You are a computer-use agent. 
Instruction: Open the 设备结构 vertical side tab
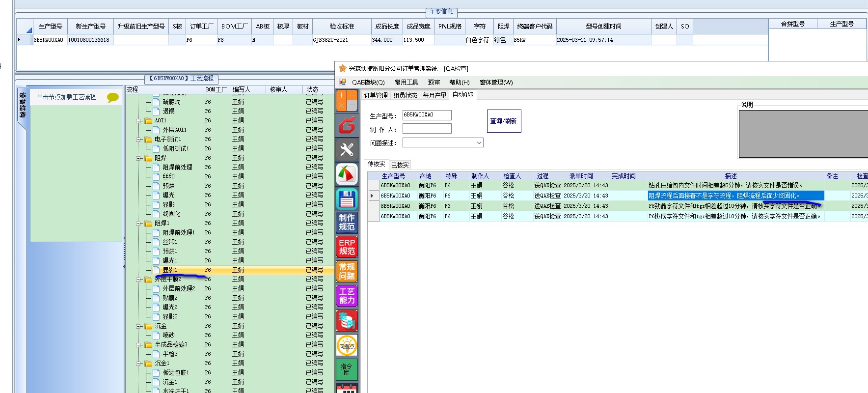(x=22, y=105)
